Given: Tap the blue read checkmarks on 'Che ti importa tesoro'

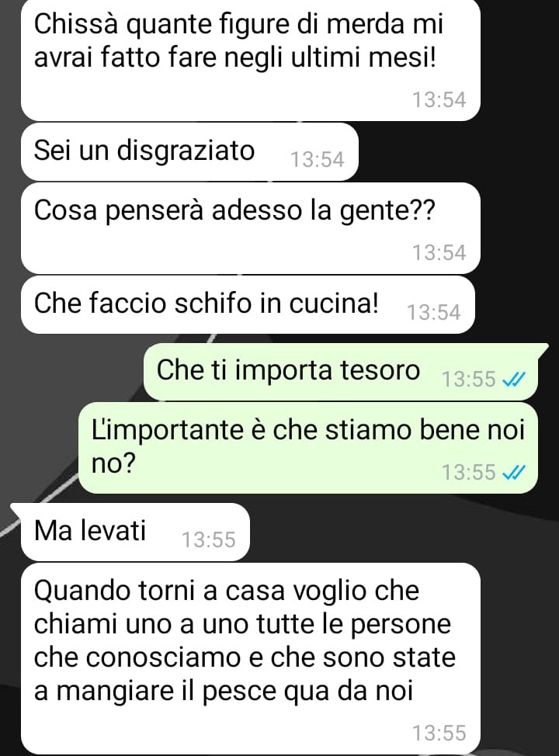Looking at the screenshot, I should tap(512, 380).
